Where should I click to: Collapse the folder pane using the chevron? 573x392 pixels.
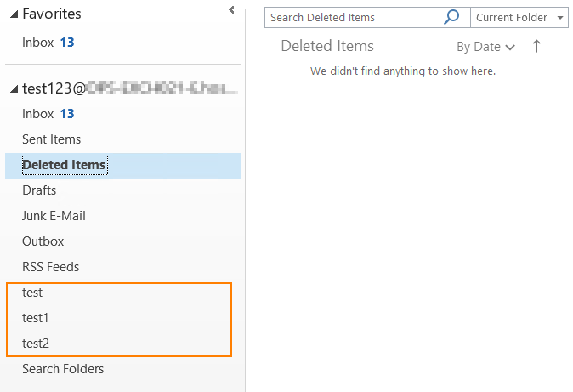pyautogui.click(x=231, y=10)
